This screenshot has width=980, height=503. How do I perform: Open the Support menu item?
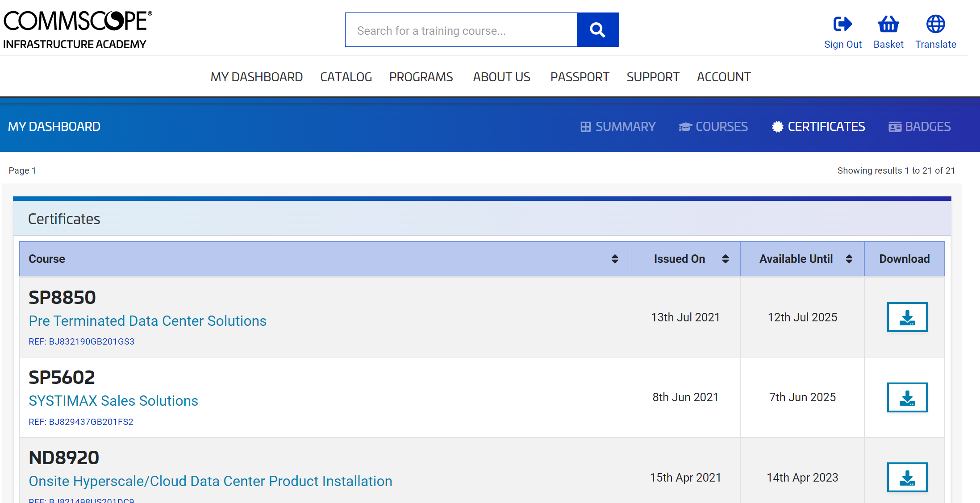point(652,77)
